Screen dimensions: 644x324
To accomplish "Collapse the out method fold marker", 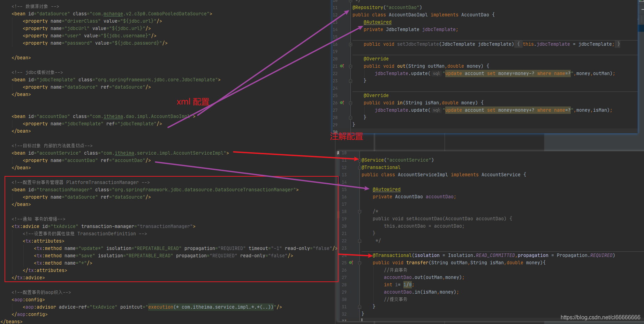I will tap(350, 66).
